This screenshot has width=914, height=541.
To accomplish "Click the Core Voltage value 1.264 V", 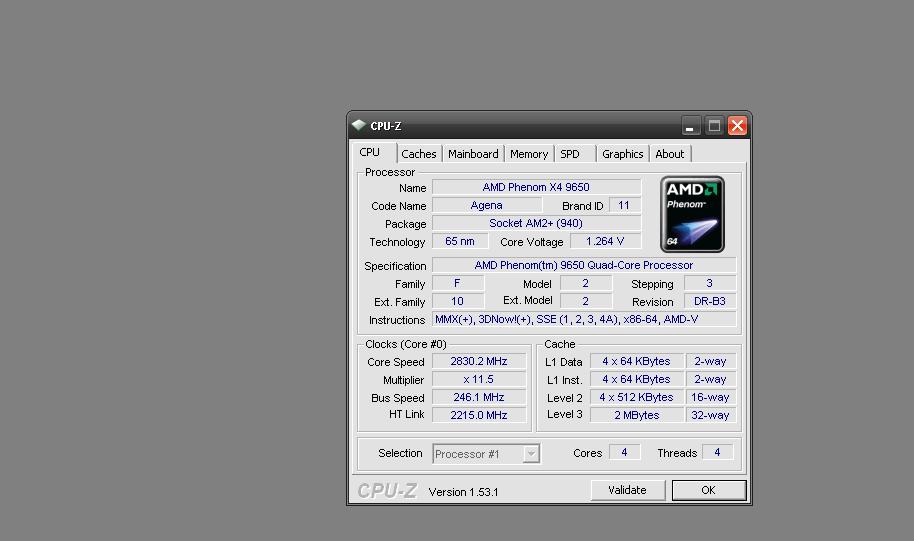I will point(605,241).
